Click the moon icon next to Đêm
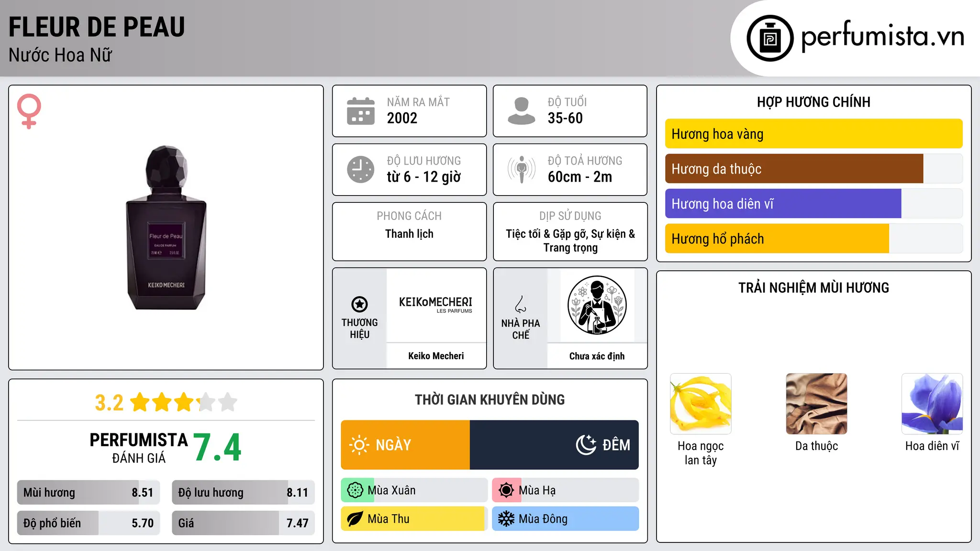Screen dimensions: 980x551 point(586,445)
